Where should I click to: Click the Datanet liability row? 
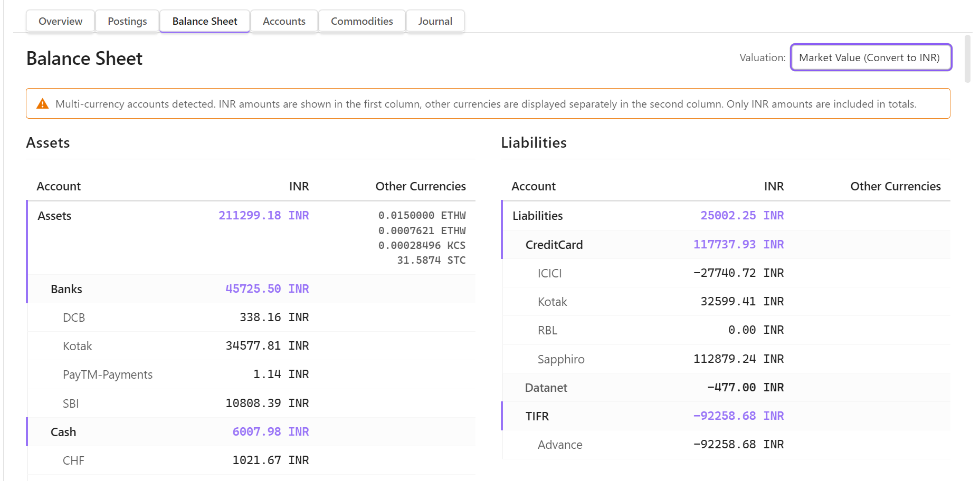pos(546,388)
